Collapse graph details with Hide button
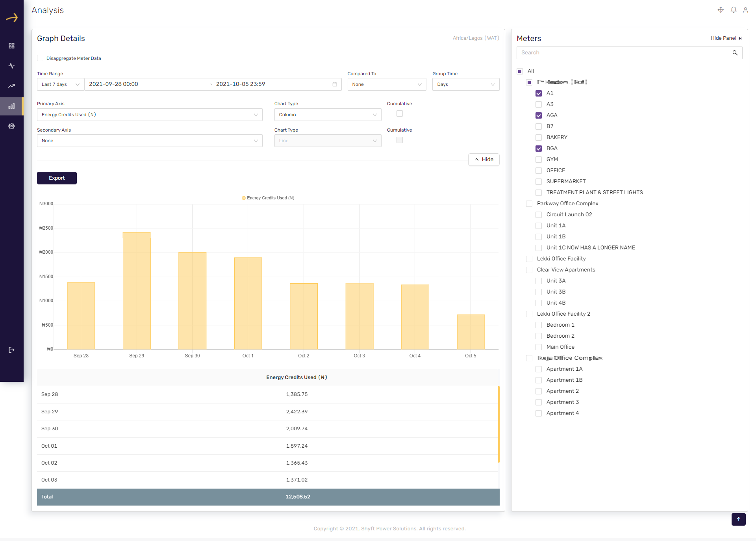756x541 pixels. click(484, 160)
